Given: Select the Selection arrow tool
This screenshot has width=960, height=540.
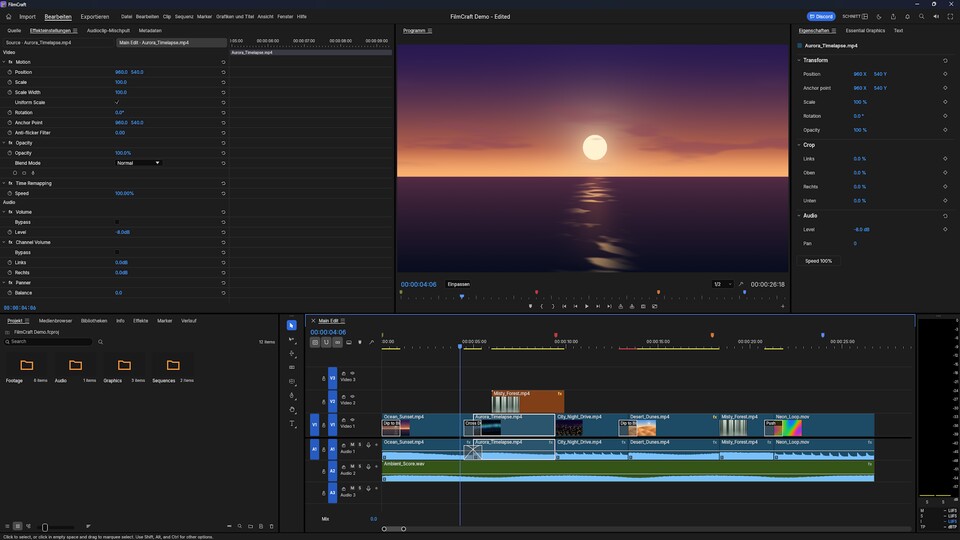Looking at the screenshot, I should point(291,325).
